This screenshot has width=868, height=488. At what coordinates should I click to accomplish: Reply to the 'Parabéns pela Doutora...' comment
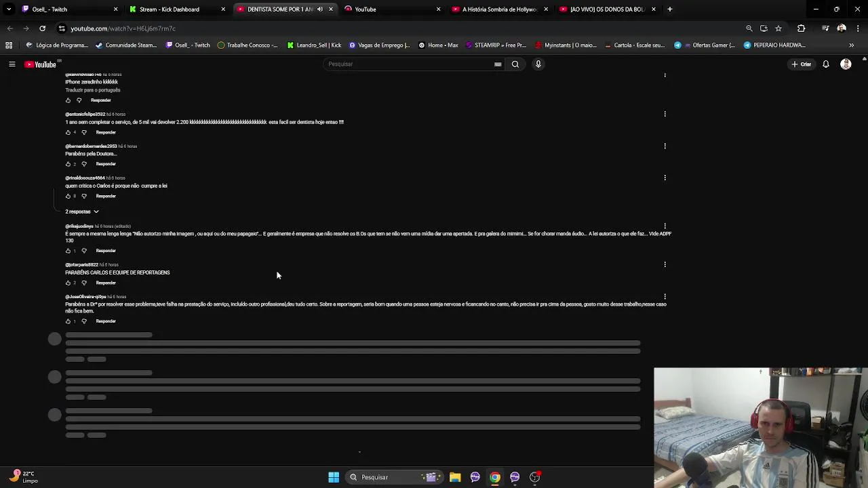click(x=106, y=164)
